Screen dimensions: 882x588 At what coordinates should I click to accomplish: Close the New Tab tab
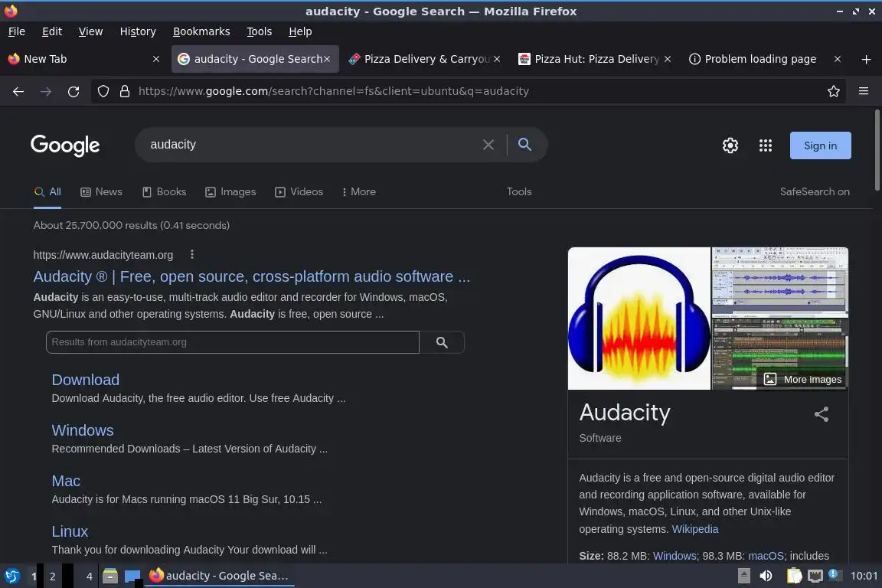[156, 59]
